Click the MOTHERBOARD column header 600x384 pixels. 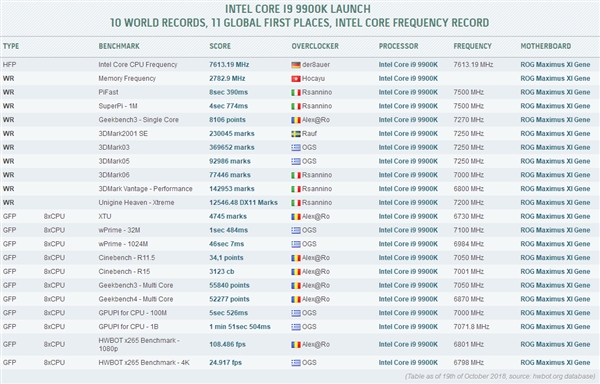pos(546,46)
